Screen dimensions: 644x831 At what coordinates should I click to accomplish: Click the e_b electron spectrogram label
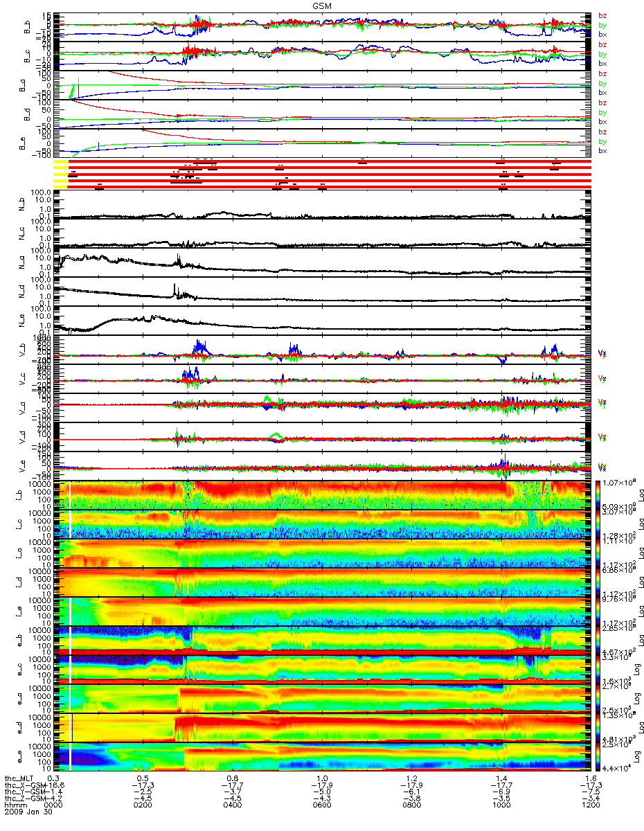point(18,641)
